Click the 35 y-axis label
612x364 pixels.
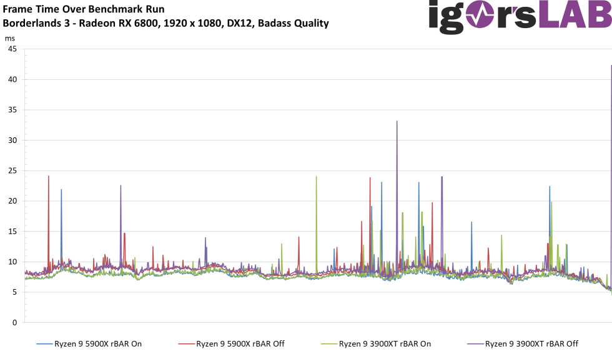pos(12,110)
